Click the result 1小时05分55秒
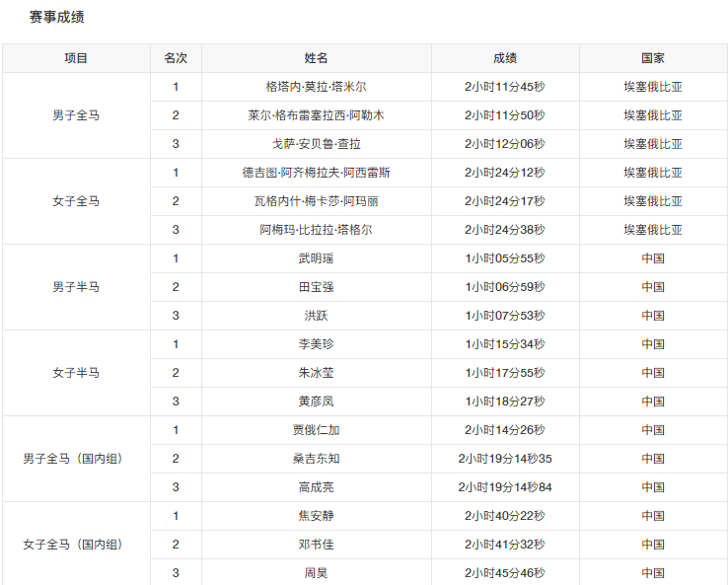728x585 pixels. click(x=505, y=258)
